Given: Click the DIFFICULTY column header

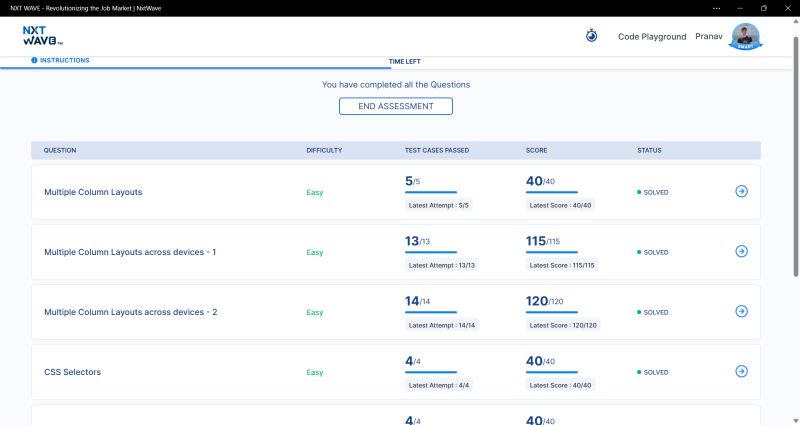Looking at the screenshot, I should (324, 151).
